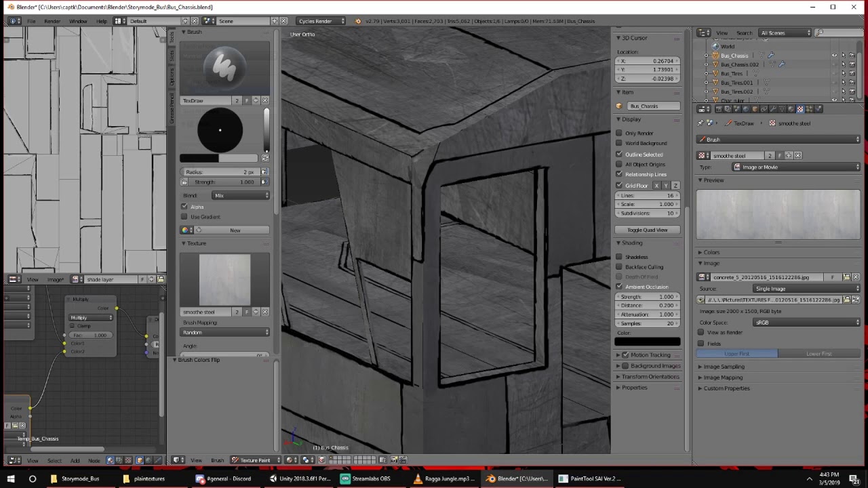Viewport: 868px width, 488px height.
Task: Click the Ambient Occlusion black color swatch
Action: pyautogui.click(x=648, y=342)
